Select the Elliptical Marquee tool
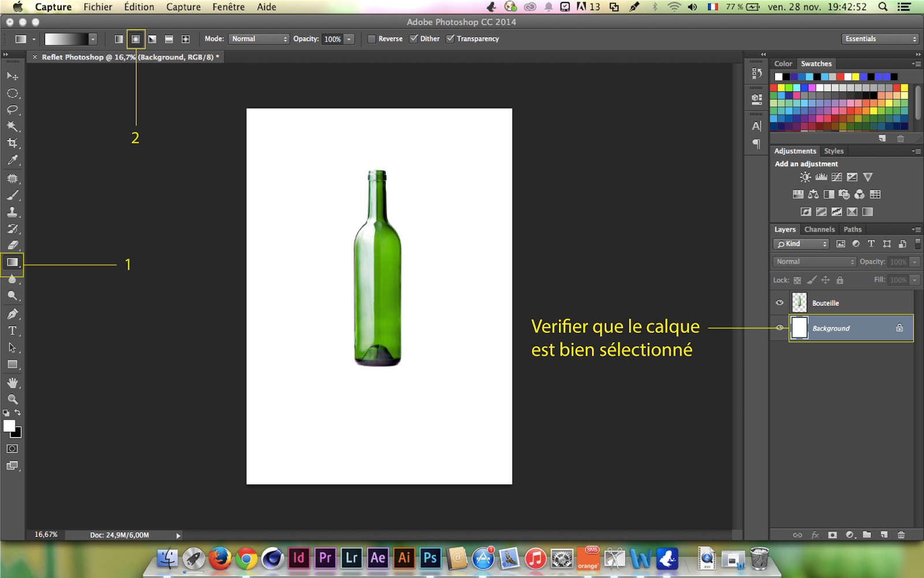This screenshot has width=924, height=578. pos(12,93)
